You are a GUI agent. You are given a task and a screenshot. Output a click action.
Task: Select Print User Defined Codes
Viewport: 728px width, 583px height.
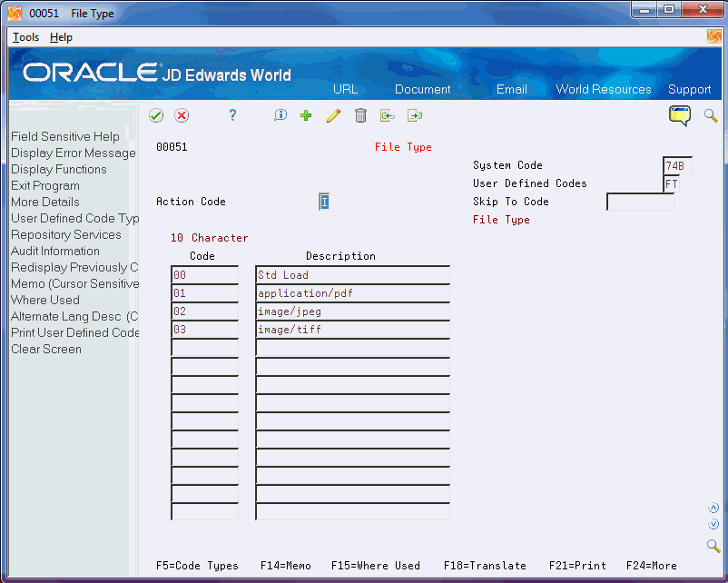(74, 332)
